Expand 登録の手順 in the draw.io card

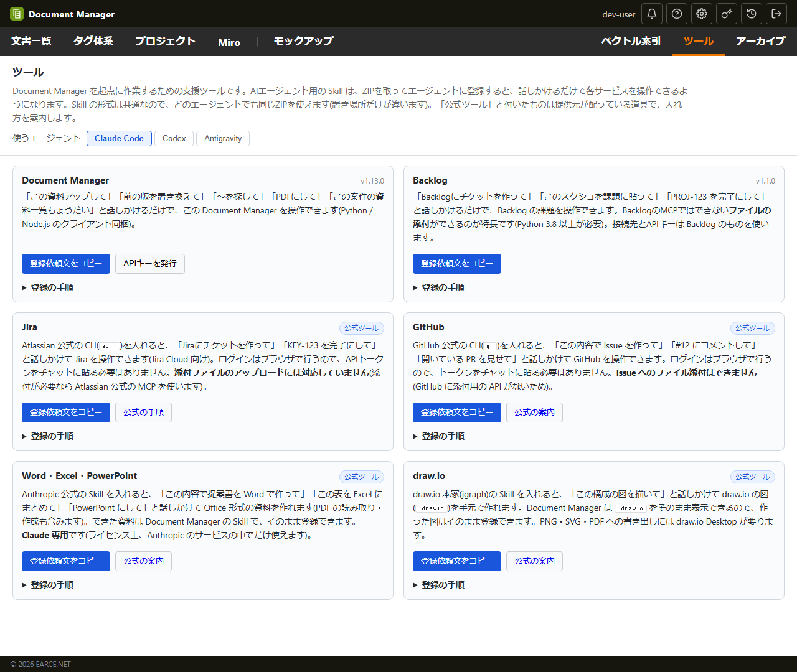[x=439, y=585]
